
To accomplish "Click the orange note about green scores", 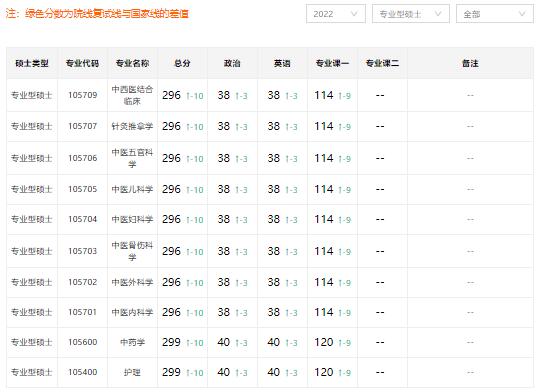I will [97, 14].
